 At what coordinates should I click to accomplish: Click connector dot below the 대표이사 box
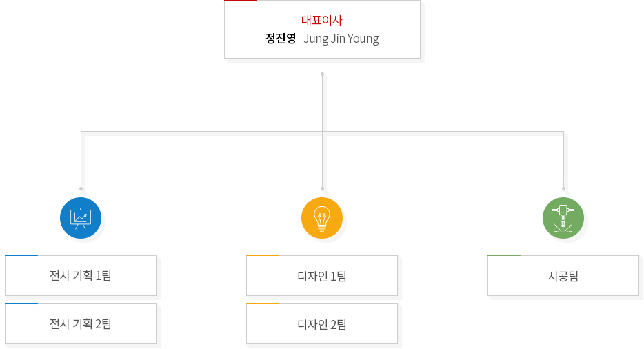click(322, 74)
